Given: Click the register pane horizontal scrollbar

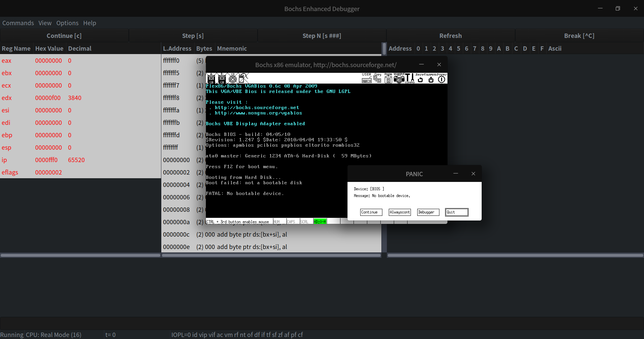Looking at the screenshot, I should pos(80,255).
